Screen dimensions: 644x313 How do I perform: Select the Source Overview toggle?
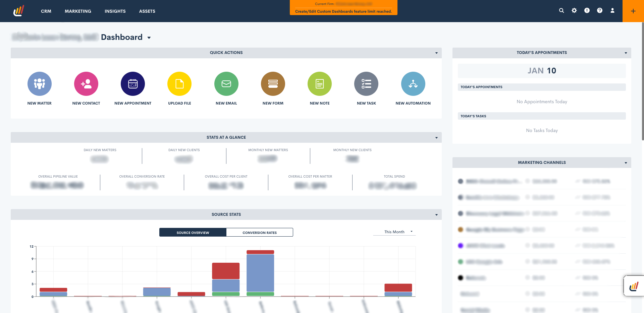[x=193, y=233]
